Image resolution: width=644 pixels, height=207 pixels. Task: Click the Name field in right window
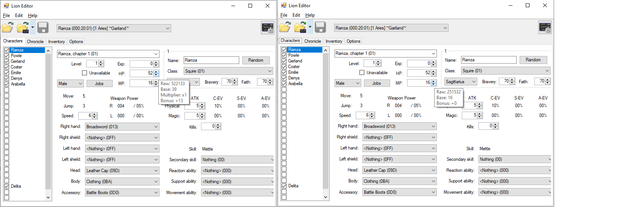coord(488,60)
